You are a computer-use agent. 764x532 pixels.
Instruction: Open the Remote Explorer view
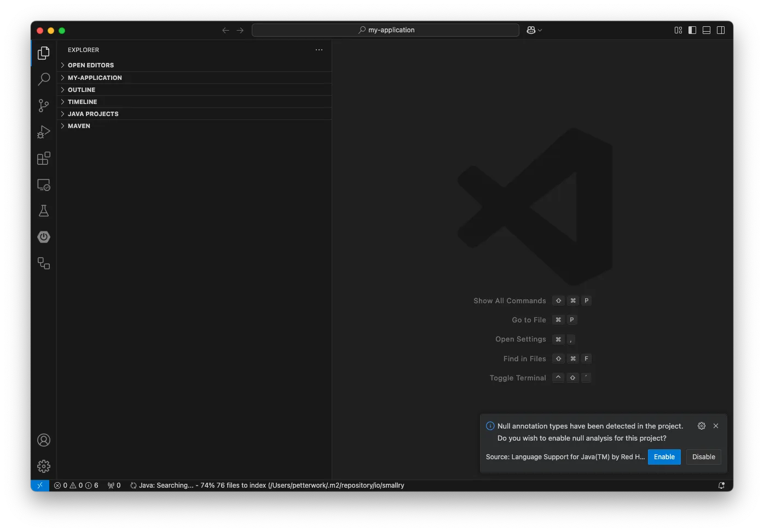pyautogui.click(x=44, y=184)
